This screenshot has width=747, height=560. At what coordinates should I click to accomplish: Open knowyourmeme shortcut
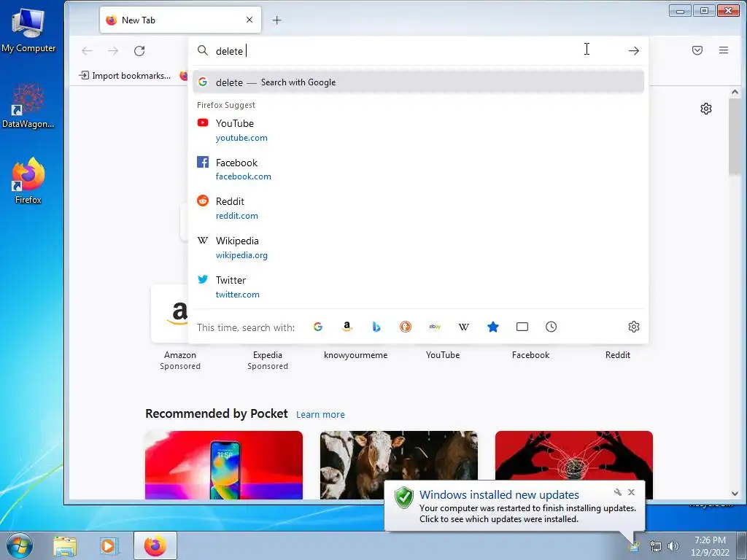[355, 355]
